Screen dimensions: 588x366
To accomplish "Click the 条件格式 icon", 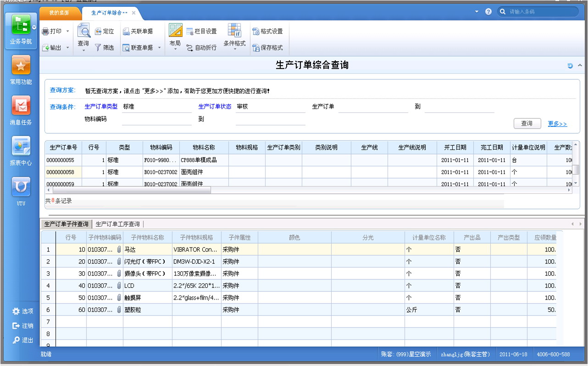I will coord(234,30).
